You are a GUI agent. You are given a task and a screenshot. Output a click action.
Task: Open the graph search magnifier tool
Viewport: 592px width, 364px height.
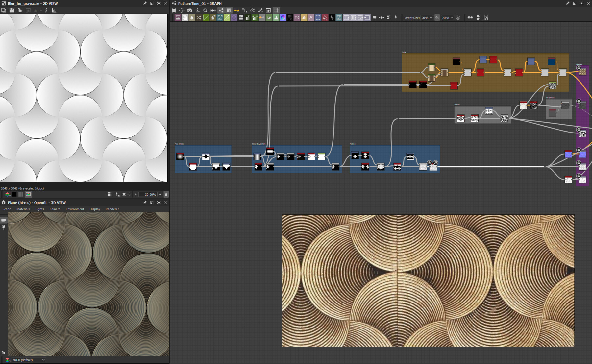click(x=205, y=11)
